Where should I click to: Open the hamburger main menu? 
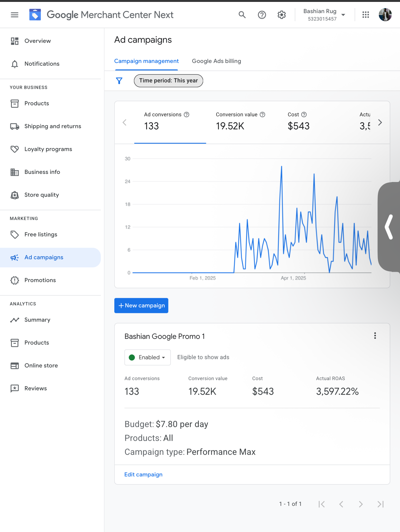[15, 15]
